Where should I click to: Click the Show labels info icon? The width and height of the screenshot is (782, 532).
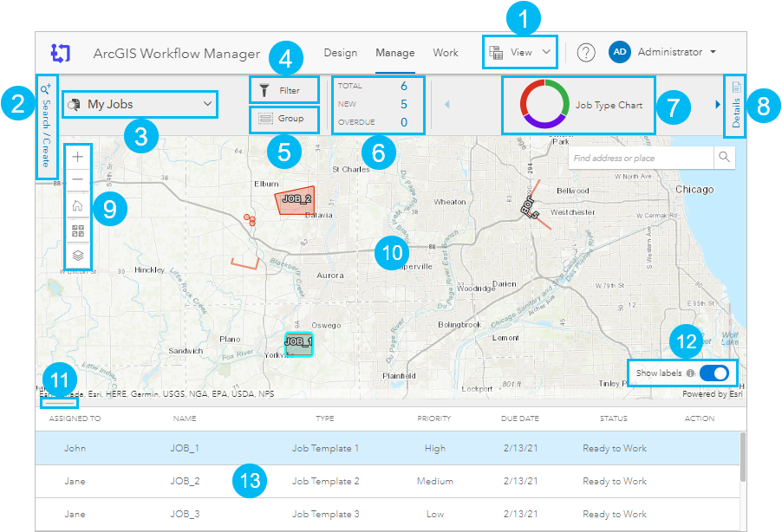pos(692,373)
